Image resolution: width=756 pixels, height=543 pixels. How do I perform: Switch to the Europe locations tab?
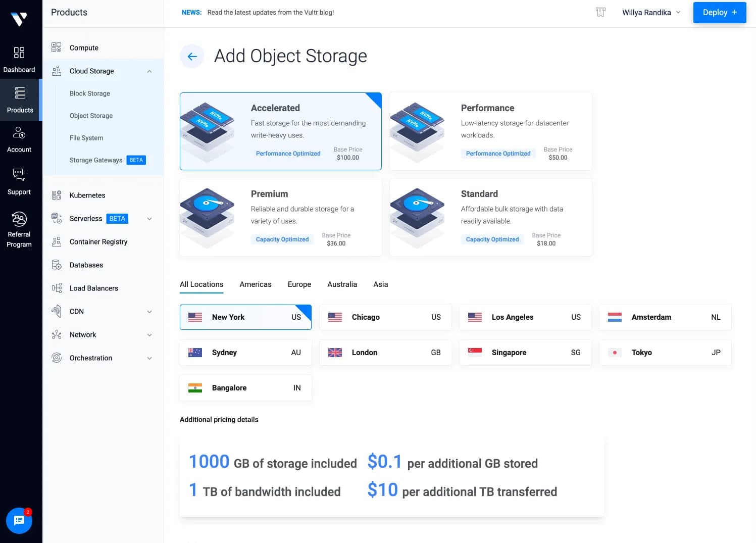click(299, 284)
